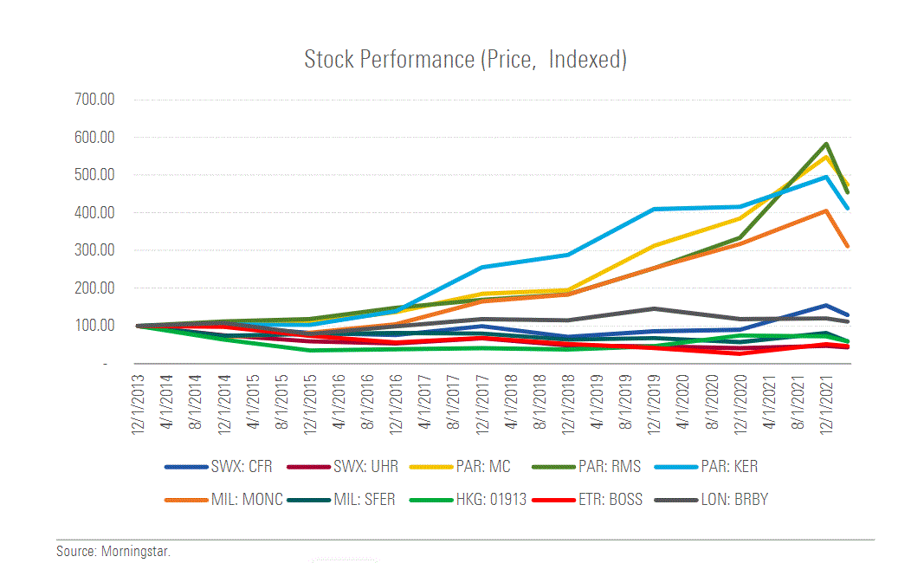
Task: Click the 700.00 y-axis label
Action: [95, 100]
